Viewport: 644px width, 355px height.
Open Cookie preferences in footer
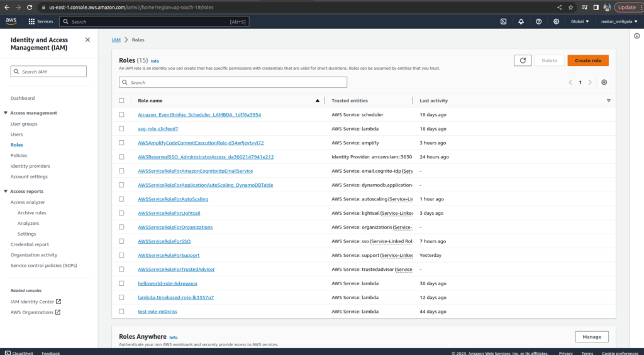[x=619, y=353]
